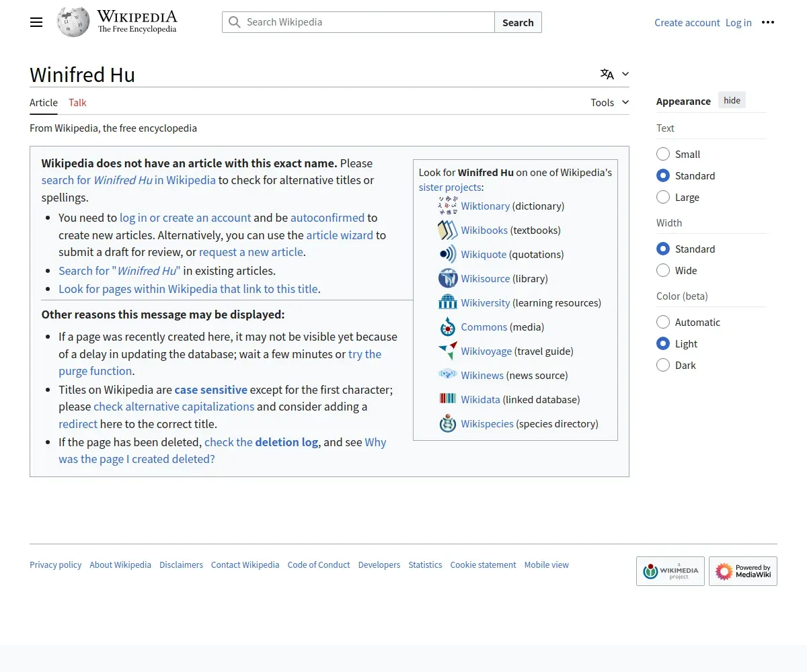Screen dimensions: 807x672
Task: Click the Wiktionary text link
Action: [485, 206]
